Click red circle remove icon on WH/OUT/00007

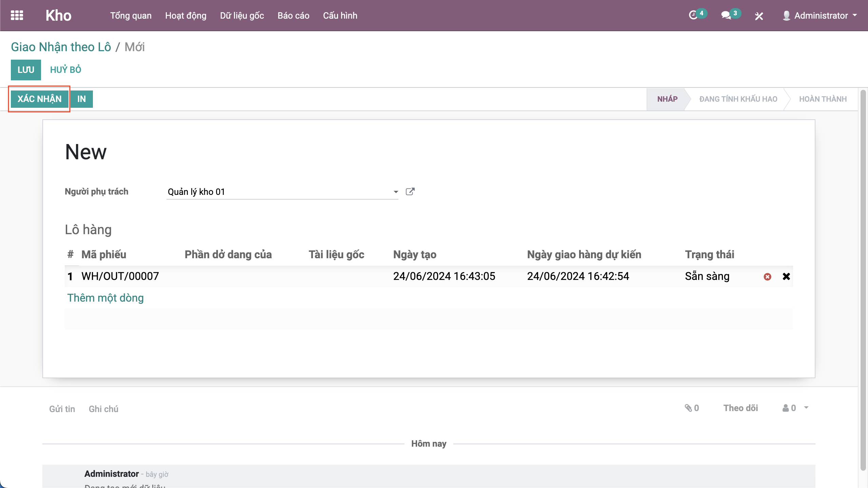[767, 277]
